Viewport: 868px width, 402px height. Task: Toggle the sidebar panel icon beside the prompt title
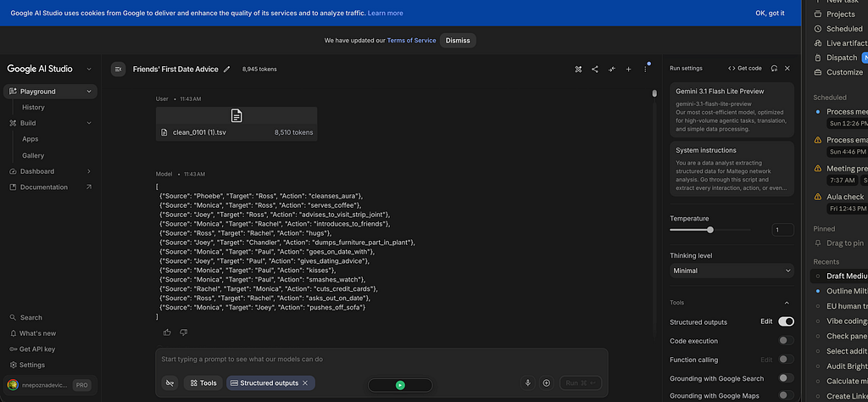click(x=118, y=70)
